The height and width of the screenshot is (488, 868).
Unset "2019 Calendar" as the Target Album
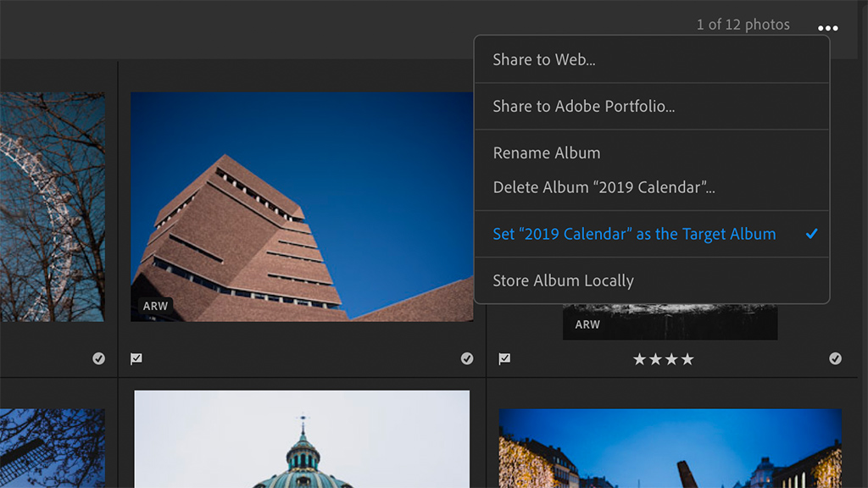(x=634, y=234)
